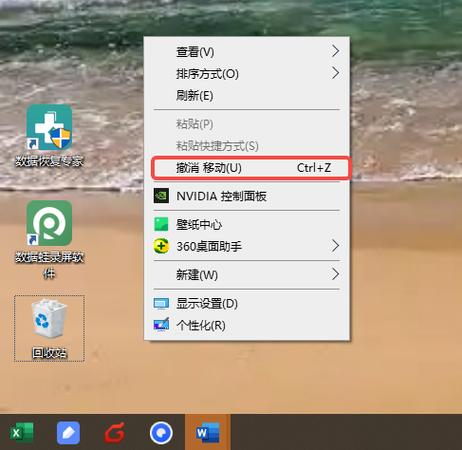Expand the 新建(W) submenu arrow
The width and height of the screenshot is (462, 450).
coord(335,274)
